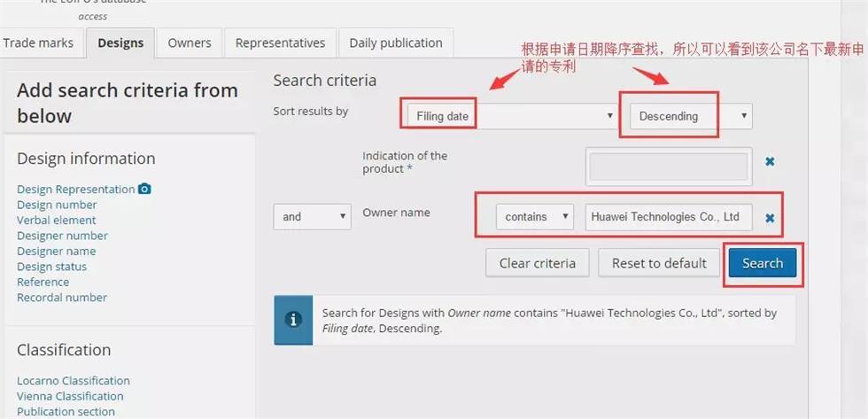Remove the Owner name criterion
The image size is (868, 419).
click(770, 218)
